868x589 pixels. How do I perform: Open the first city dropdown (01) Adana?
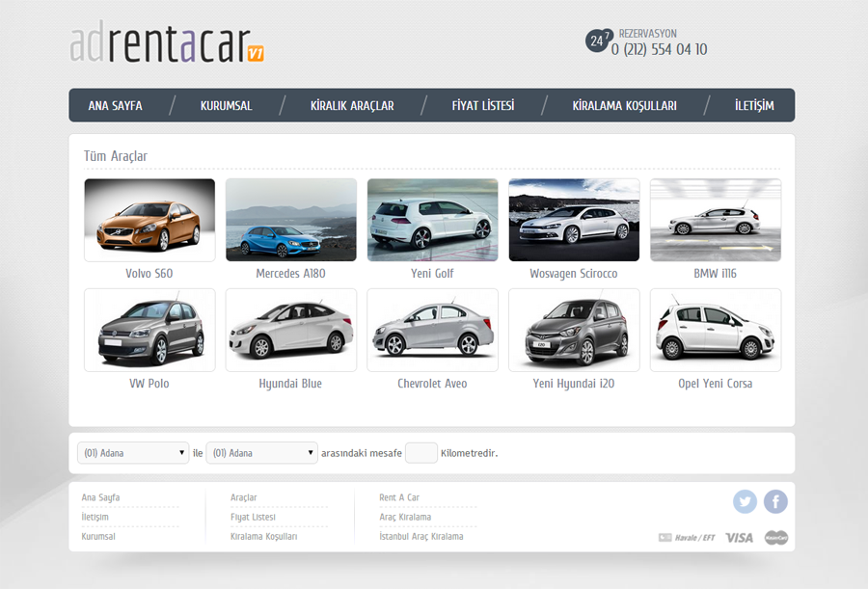tap(133, 453)
